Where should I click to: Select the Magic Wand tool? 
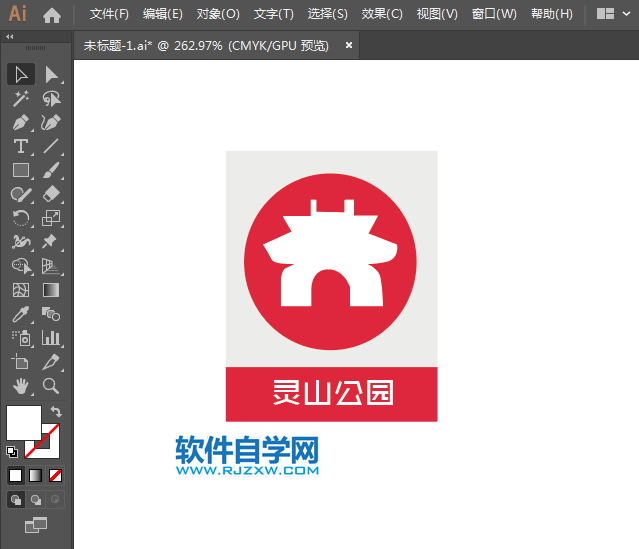coord(21,99)
